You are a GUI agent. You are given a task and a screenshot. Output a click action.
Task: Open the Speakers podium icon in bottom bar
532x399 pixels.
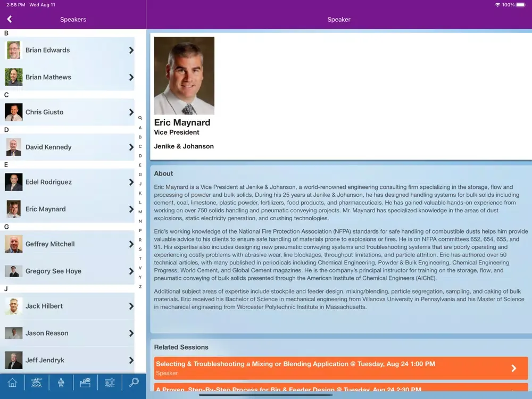(61, 383)
